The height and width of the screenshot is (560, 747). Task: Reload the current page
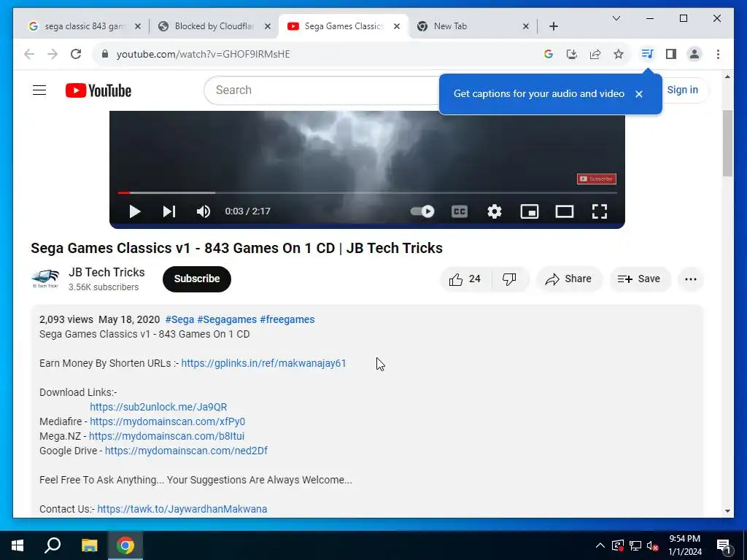click(76, 54)
